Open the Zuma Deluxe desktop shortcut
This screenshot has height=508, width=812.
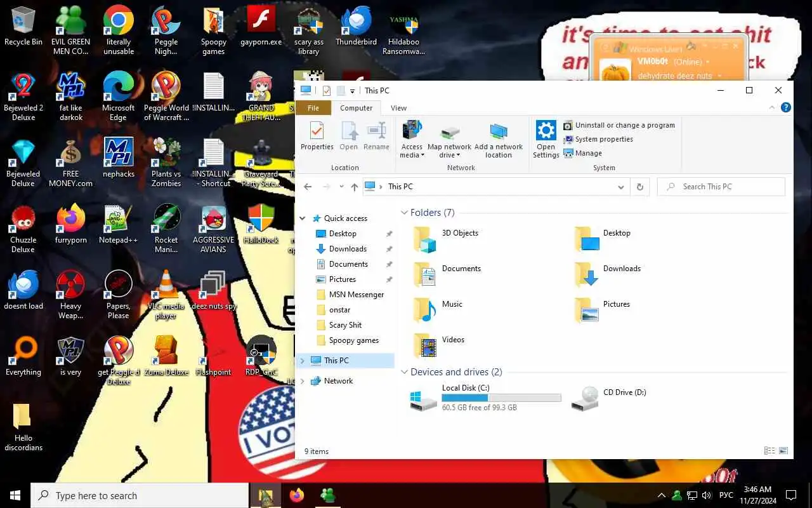[x=166, y=356]
